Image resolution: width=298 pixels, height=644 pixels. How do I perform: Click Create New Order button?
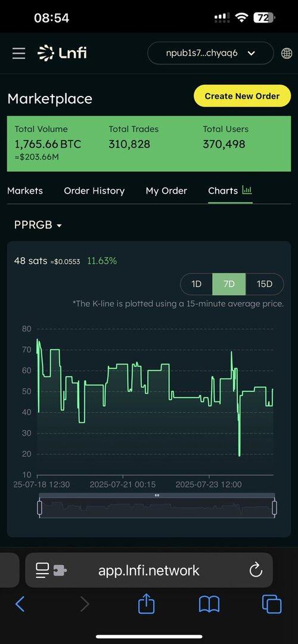[x=242, y=96]
